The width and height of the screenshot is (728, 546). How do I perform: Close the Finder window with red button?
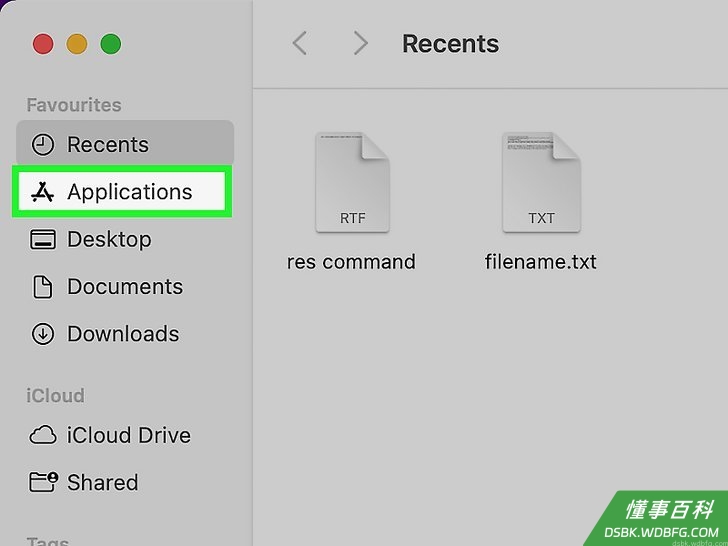tap(43, 44)
